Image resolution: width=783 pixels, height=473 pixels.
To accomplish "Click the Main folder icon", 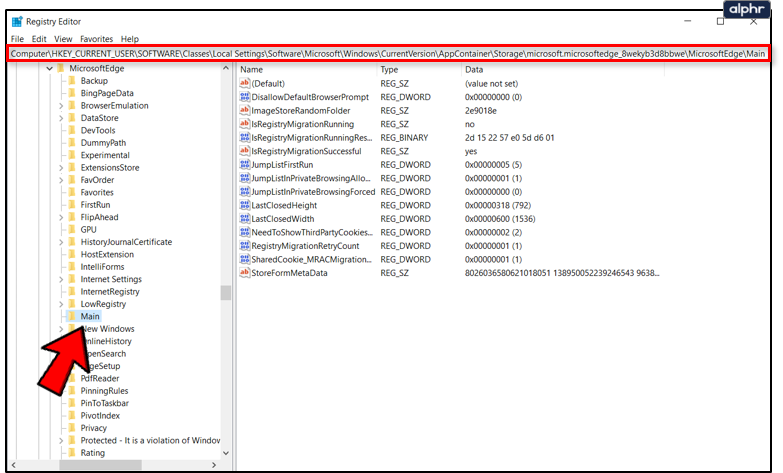I will click(72, 316).
